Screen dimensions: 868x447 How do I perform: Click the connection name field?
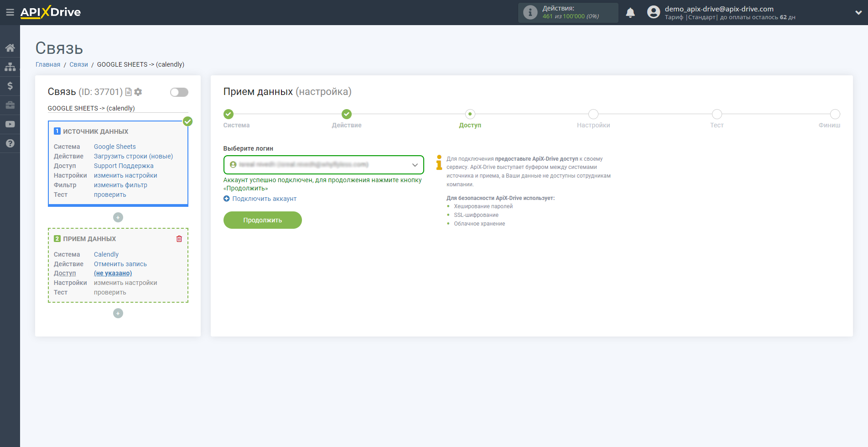tap(118, 108)
